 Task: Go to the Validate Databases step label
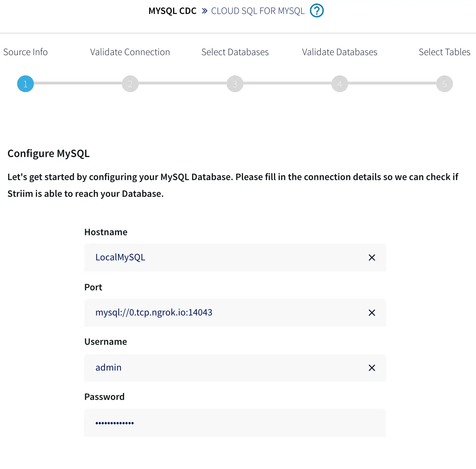(339, 52)
